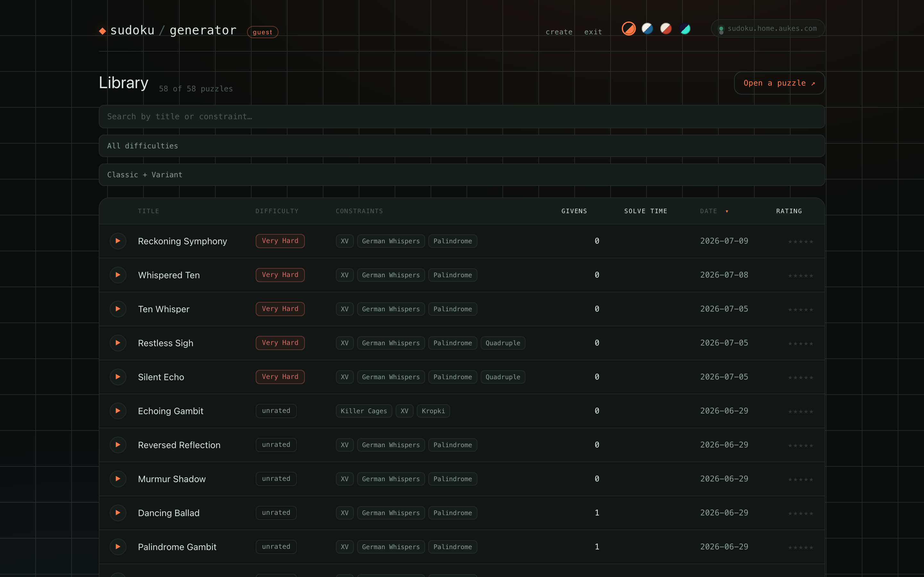The height and width of the screenshot is (577, 924).
Task: Choose the cyan-purple theme swatch
Action: click(x=685, y=29)
